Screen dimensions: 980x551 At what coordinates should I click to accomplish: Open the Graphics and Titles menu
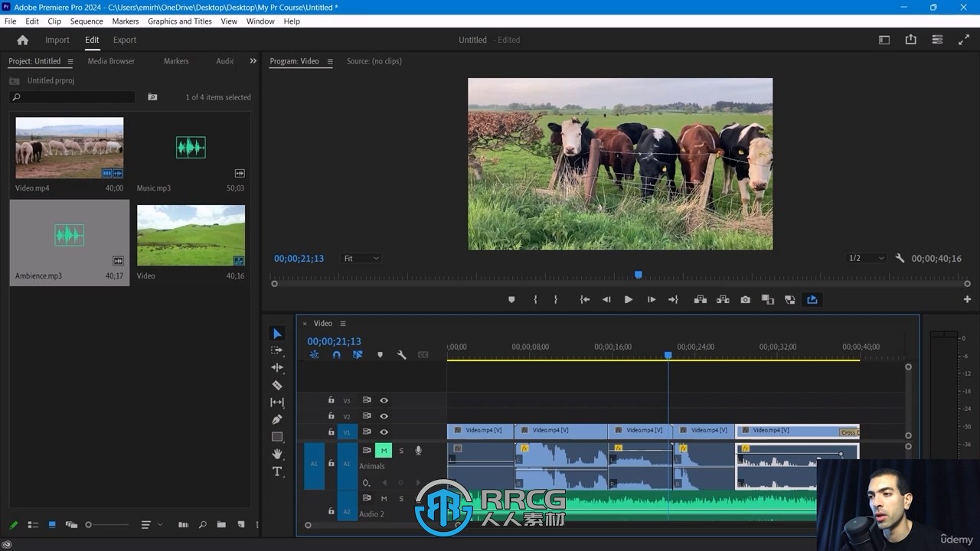coord(180,21)
